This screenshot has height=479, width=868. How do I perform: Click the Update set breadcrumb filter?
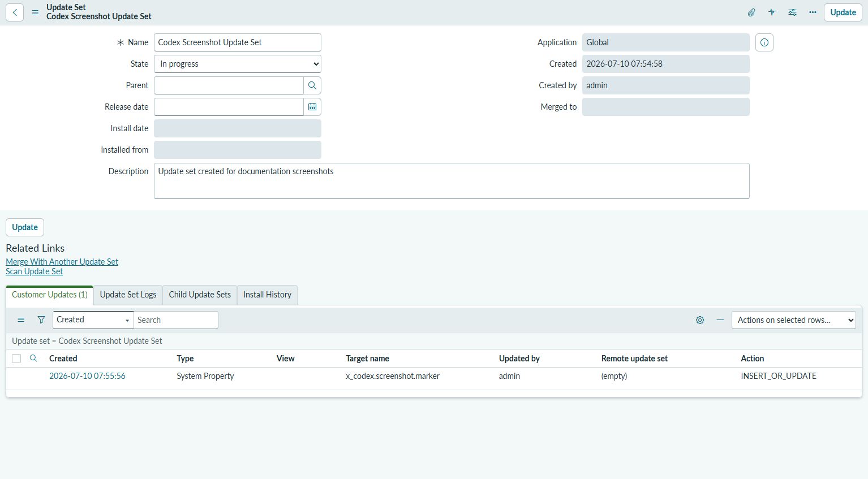point(87,341)
